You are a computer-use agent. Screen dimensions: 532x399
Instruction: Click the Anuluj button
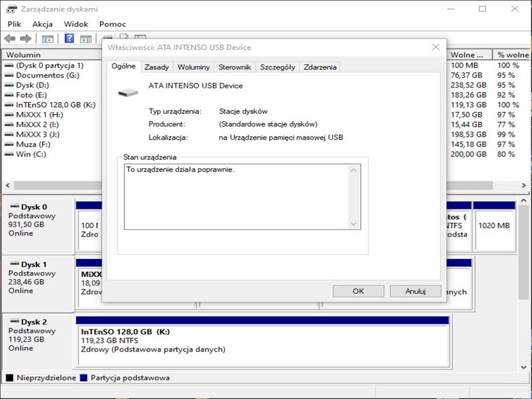pyautogui.click(x=416, y=291)
